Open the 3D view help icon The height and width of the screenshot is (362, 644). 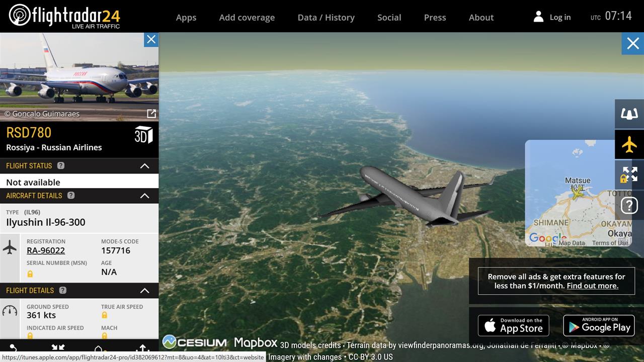click(629, 205)
